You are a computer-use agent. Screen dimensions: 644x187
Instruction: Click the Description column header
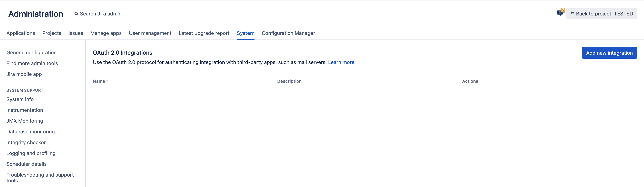pyautogui.click(x=289, y=81)
